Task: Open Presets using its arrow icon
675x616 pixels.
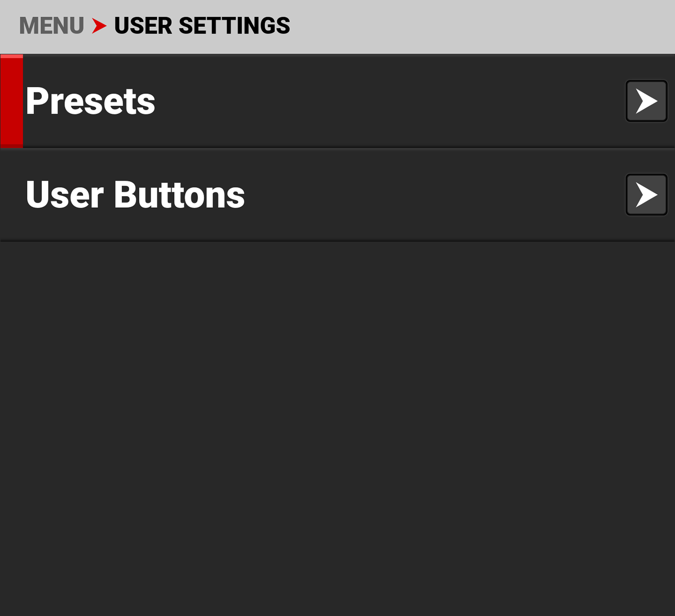Action: pos(646,101)
